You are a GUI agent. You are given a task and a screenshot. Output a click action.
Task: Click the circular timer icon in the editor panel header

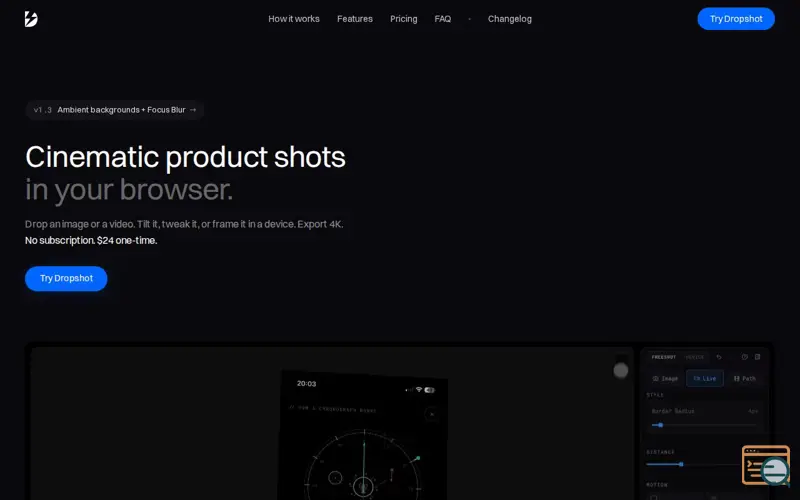click(x=744, y=357)
